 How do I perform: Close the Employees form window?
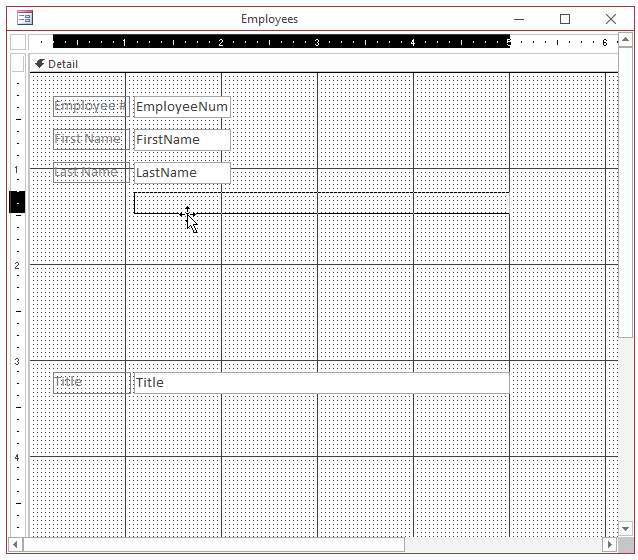(x=611, y=19)
